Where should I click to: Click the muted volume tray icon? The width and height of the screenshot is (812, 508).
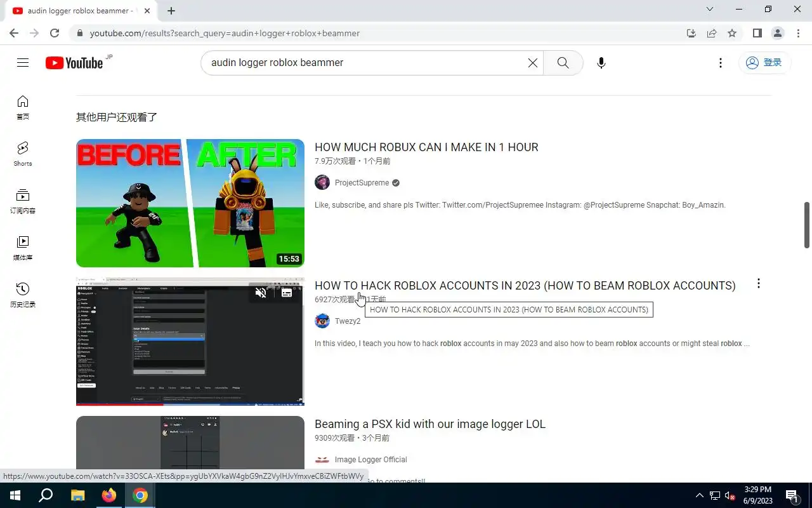pos(730,495)
